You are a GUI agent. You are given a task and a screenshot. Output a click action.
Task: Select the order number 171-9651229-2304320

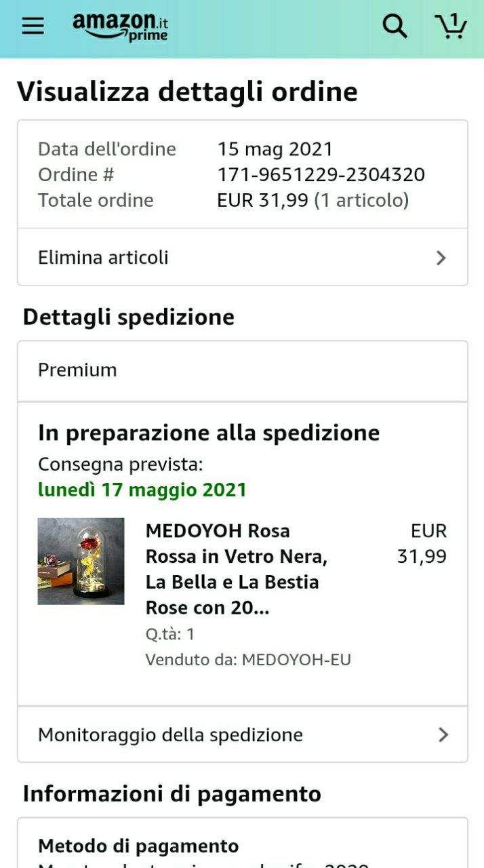tap(321, 174)
